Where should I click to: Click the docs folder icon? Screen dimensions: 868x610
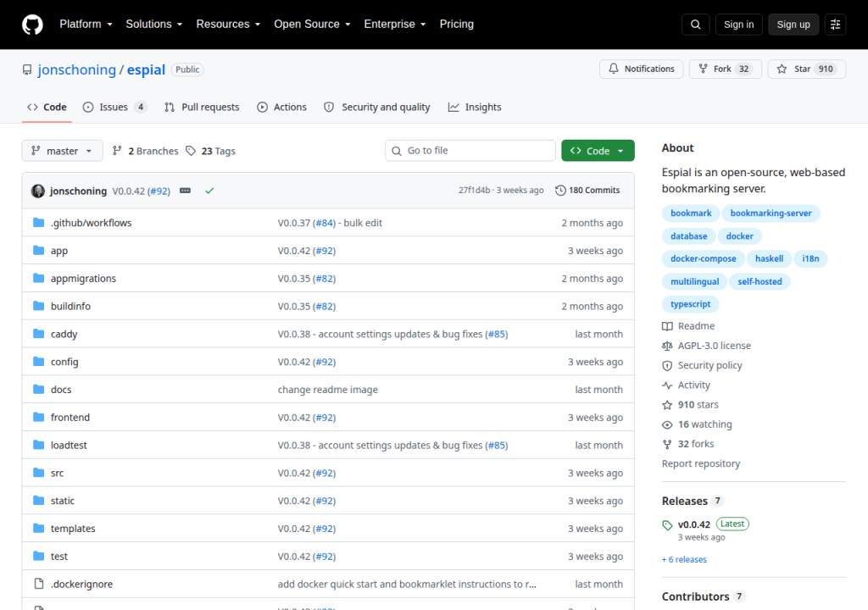[x=38, y=389]
